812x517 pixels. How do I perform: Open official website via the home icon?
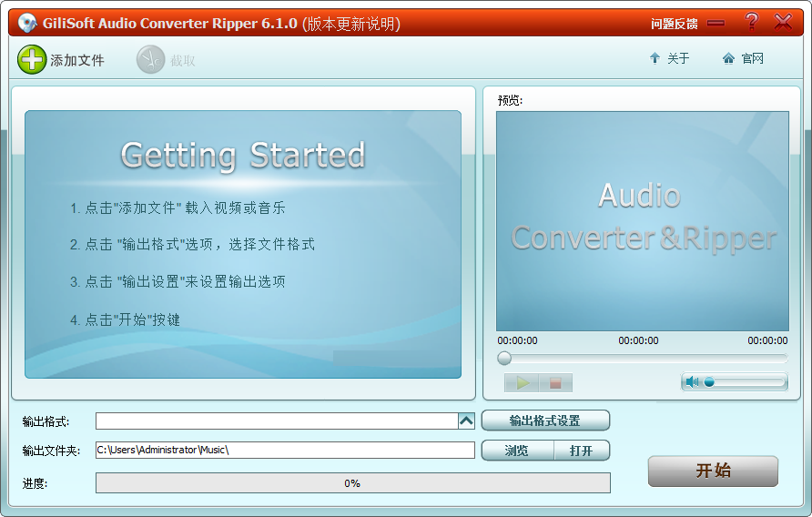[x=728, y=58]
